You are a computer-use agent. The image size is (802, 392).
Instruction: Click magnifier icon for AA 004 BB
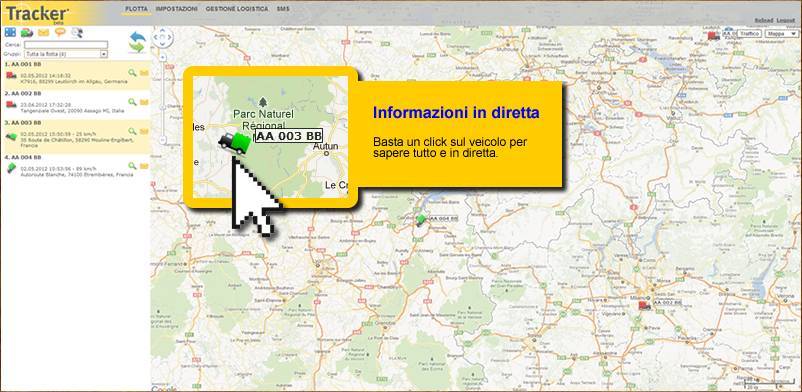pyautogui.click(x=132, y=166)
